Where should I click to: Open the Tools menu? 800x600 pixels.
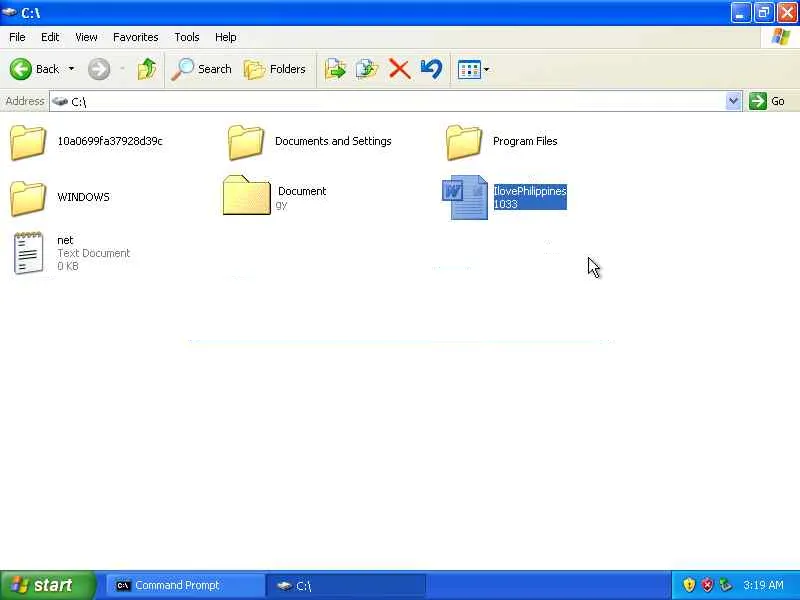tap(187, 37)
